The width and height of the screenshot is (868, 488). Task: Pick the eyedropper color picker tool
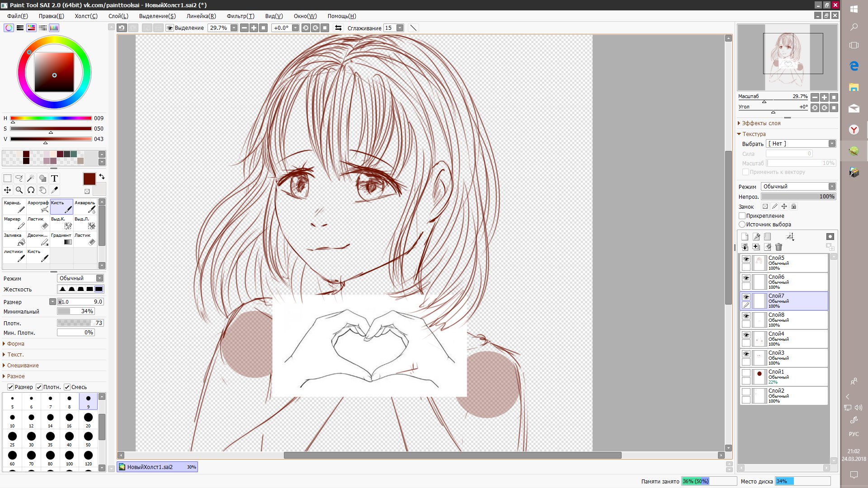(x=54, y=190)
